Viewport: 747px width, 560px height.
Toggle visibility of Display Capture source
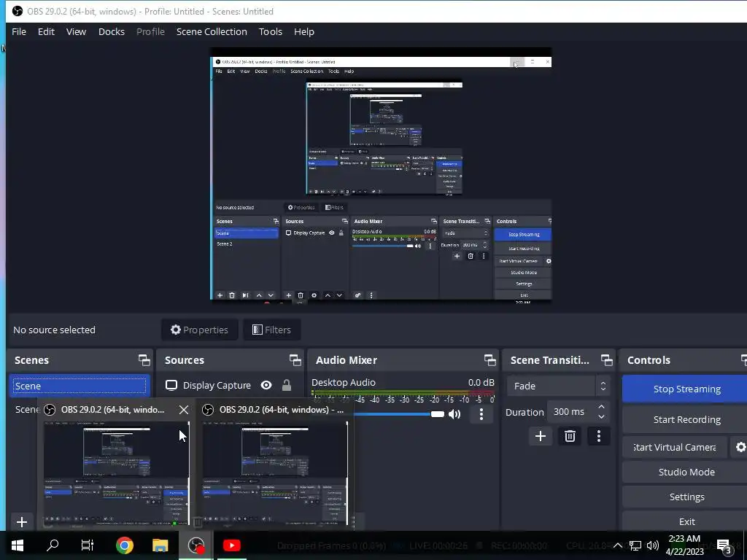[266, 385]
